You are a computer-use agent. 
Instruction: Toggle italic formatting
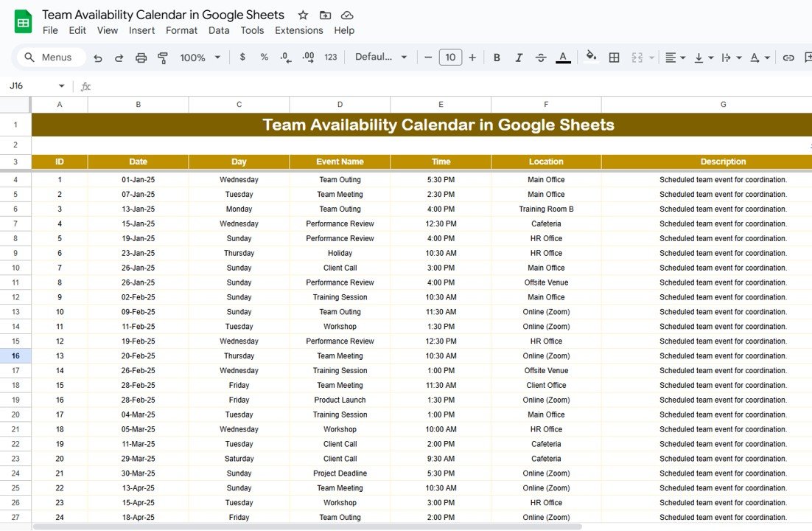(x=519, y=58)
